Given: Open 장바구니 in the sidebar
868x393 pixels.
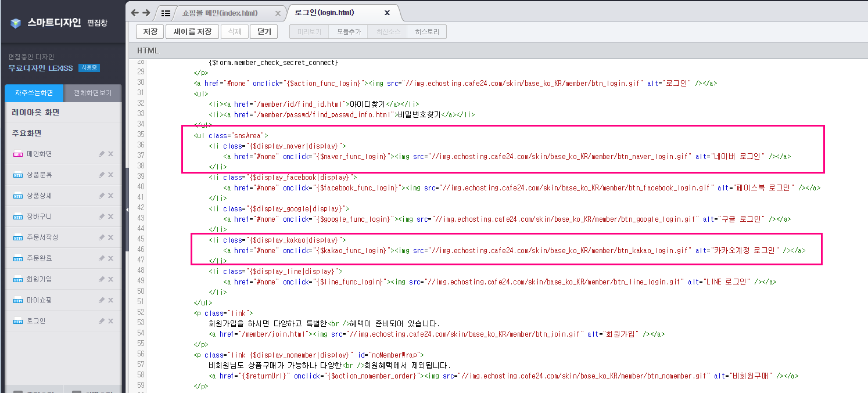Looking at the screenshot, I should coord(39,217).
